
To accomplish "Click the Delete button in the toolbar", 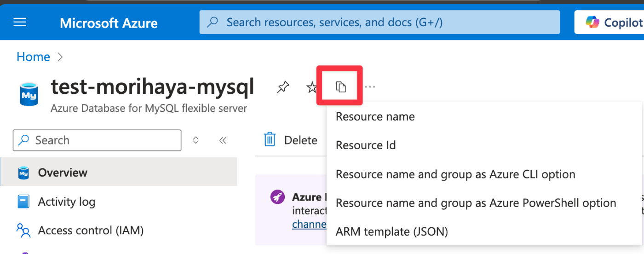I will 291,140.
